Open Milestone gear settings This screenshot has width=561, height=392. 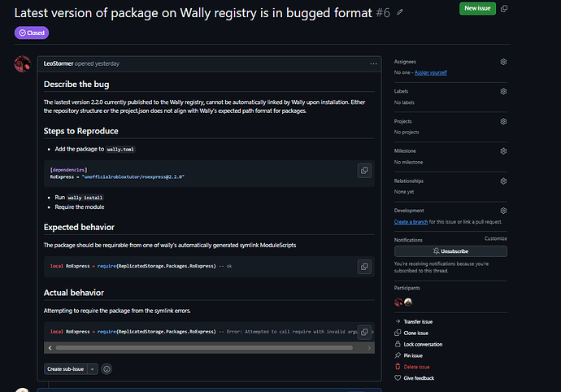tap(503, 151)
